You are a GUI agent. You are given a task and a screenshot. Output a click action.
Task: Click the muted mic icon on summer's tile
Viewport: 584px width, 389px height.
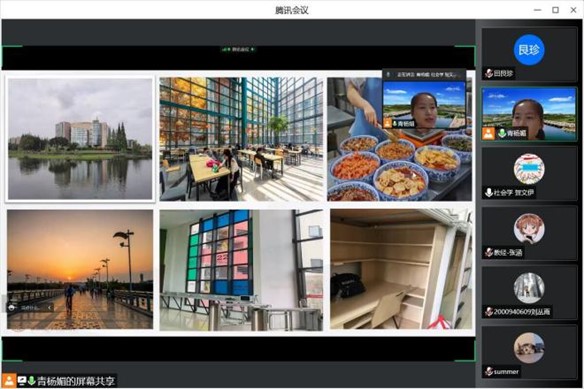pyautogui.click(x=489, y=371)
